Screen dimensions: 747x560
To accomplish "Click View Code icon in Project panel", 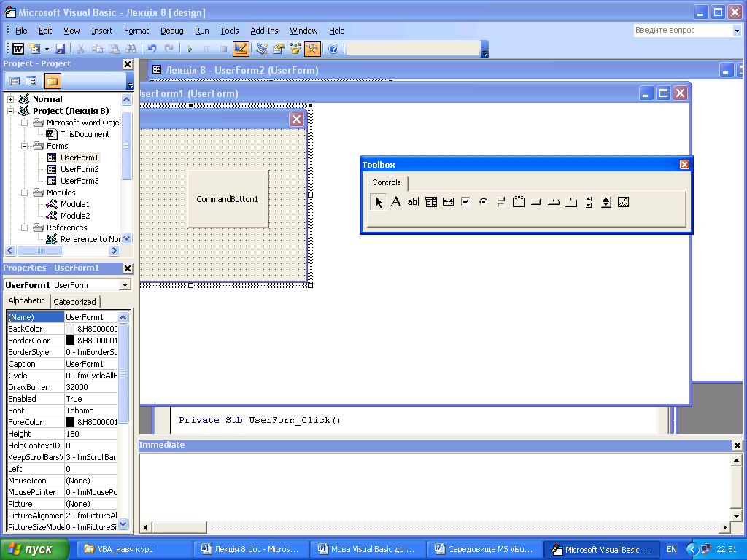I will coord(15,81).
